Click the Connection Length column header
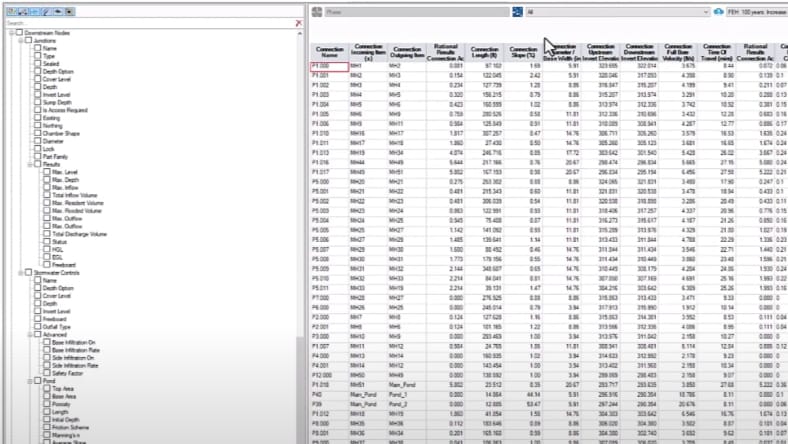The image size is (788, 444). pos(484,52)
